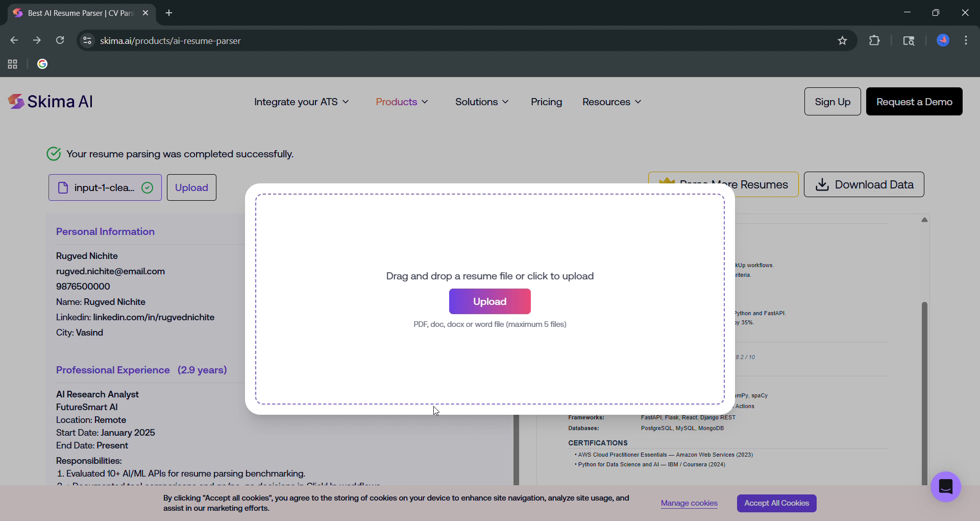
Task: Click the City: Vasind line
Action: click(80, 333)
